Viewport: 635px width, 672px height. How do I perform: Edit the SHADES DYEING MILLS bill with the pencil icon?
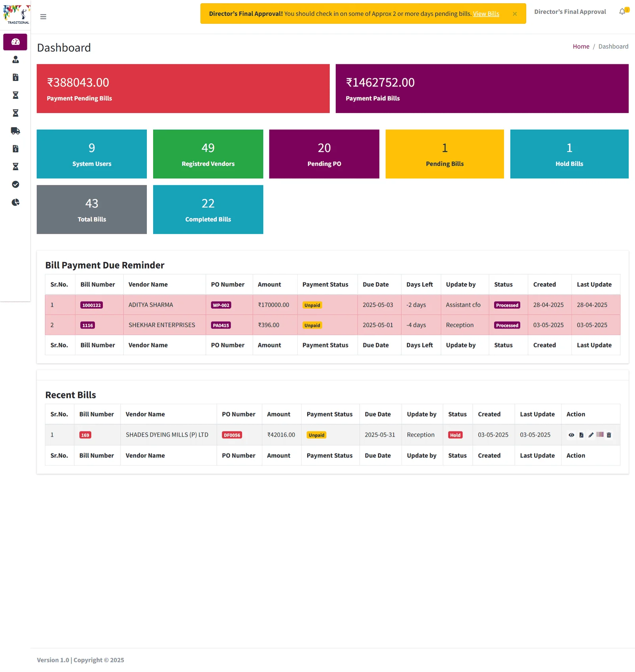(591, 435)
